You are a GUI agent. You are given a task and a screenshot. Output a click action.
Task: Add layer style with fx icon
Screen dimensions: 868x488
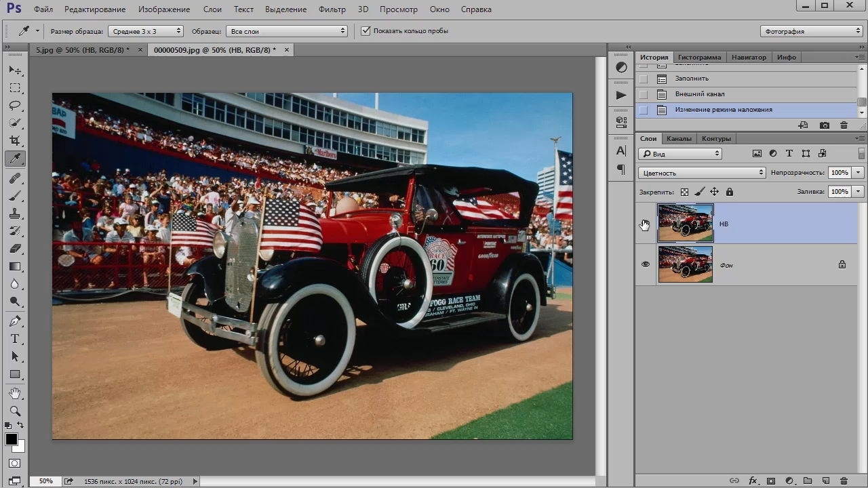click(x=753, y=481)
